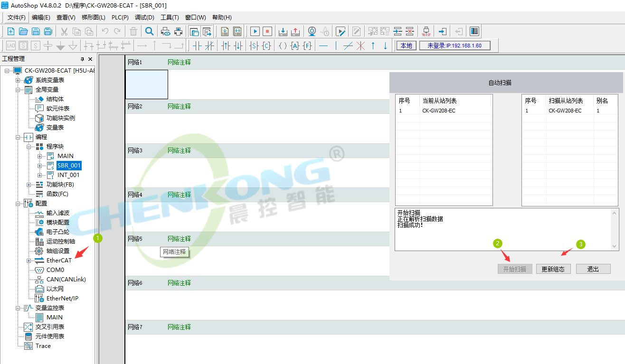Click the Download to PLC icon
Screen dimensions: 625x364
coord(283,31)
